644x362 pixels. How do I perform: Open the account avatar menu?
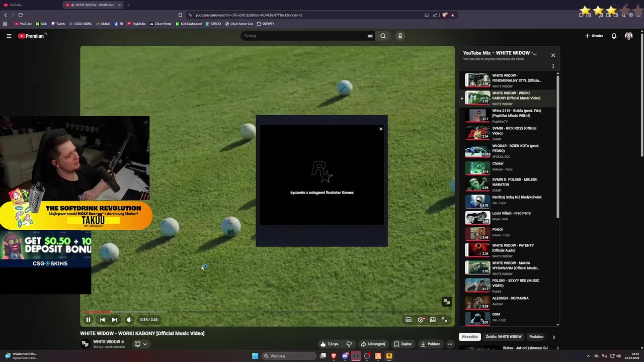[628, 36]
